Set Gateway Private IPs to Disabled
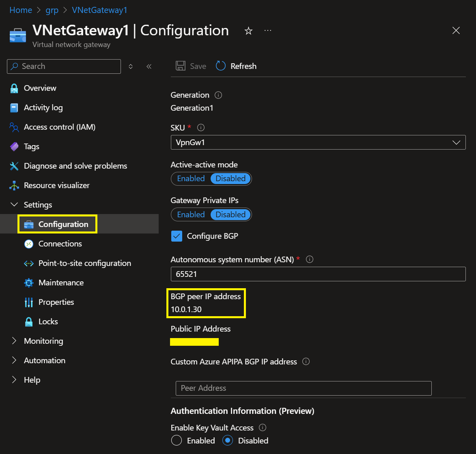Screen dimensions: 476x454 tap(230, 214)
